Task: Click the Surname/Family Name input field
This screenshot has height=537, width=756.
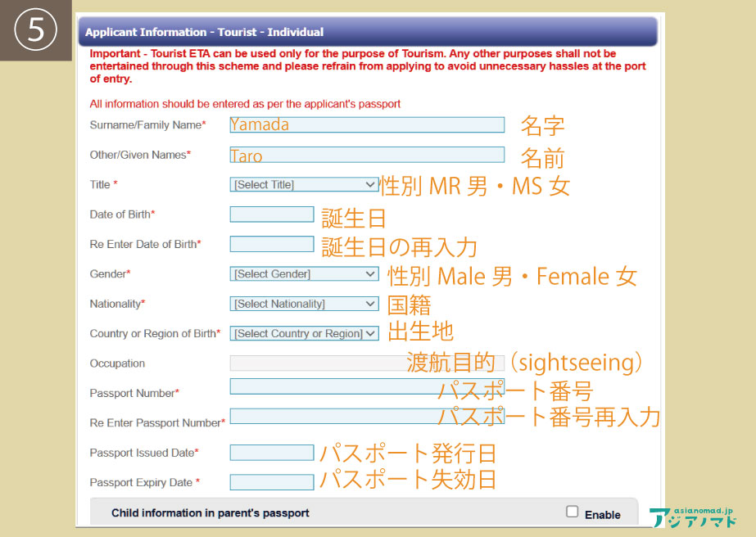Action: (x=367, y=124)
